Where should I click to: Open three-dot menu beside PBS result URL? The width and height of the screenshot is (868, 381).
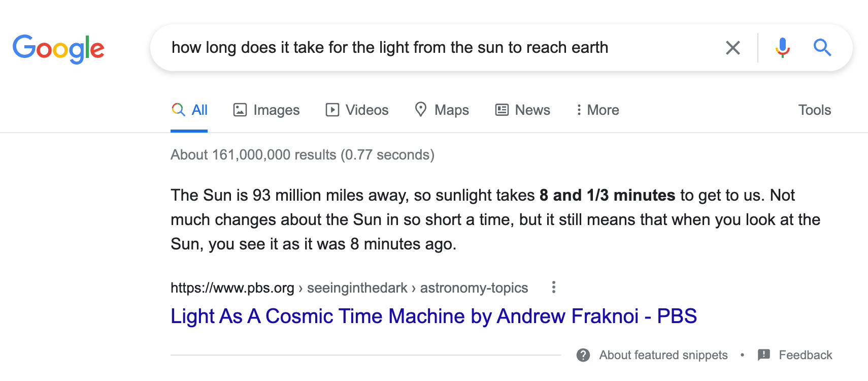tap(553, 288)
